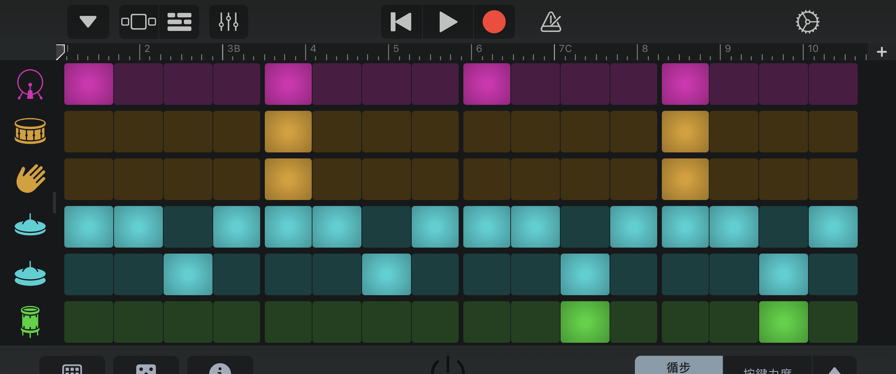Select the hand clap instrument icon

[x=30, y=178]
